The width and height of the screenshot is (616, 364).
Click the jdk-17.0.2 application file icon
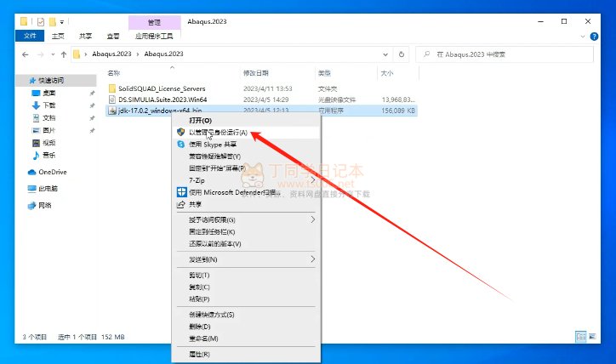[112, 111]
